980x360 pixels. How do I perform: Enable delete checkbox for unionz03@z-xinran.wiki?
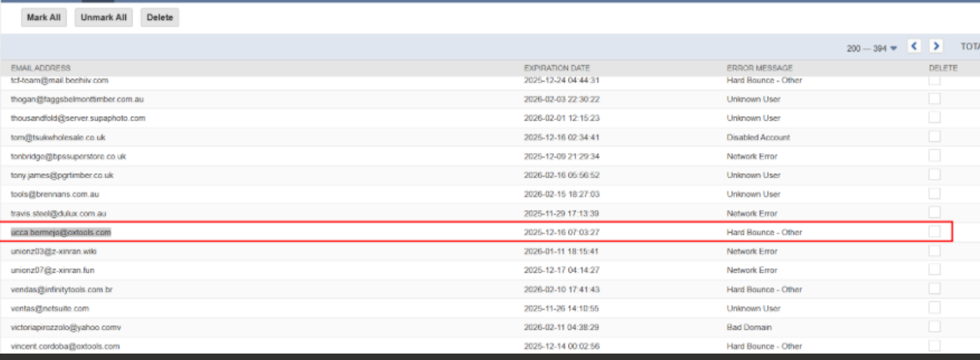click(x=934, y=250)
